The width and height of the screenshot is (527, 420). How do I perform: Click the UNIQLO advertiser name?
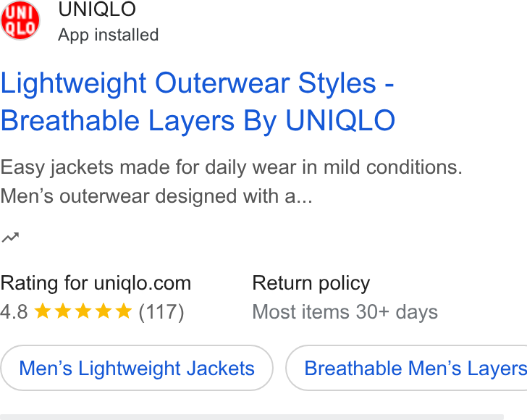[x=97, y=9]
